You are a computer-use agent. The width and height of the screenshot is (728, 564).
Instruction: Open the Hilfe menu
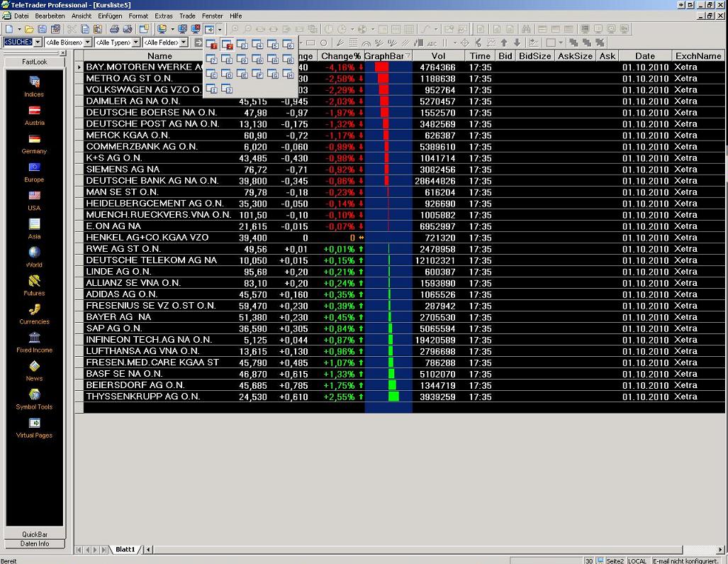tap(236, 16)
